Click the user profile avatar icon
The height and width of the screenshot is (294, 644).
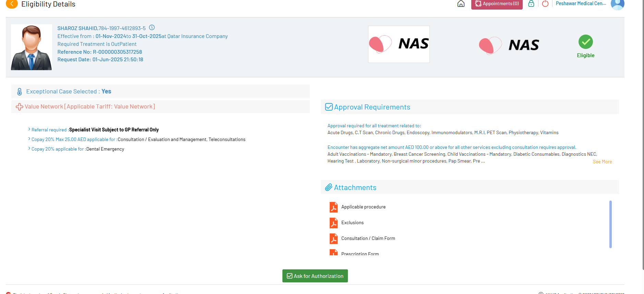pyautogui.click(x=617, y=4)
